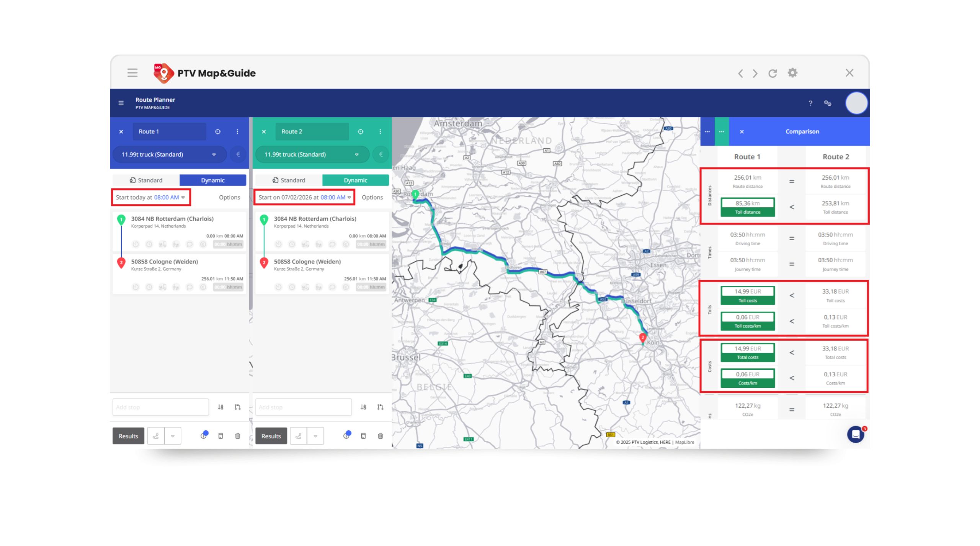Open Route 2 Results button

pyautogui.click(x=271, y=436)
